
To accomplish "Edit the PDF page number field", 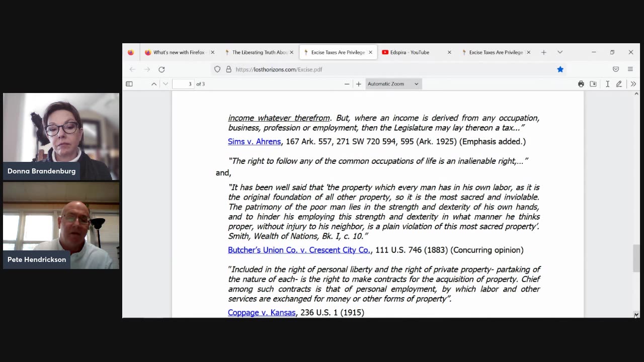I will pos(183,84).
